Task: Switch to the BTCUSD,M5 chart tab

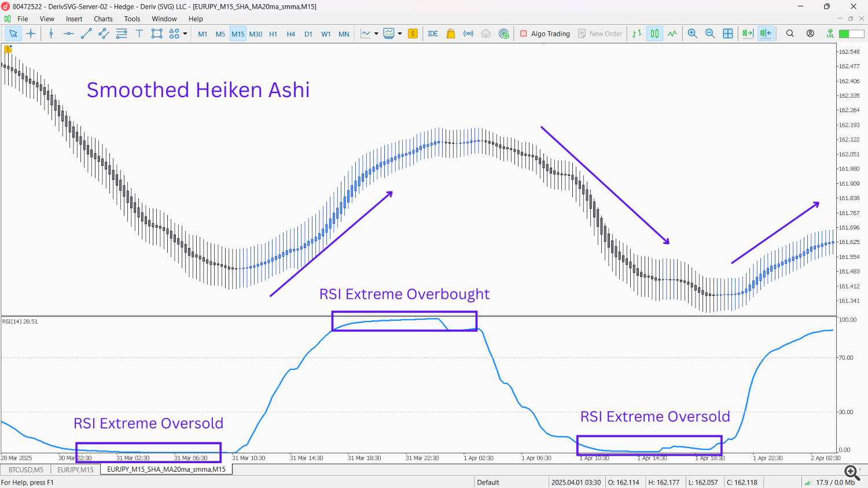Action: 26,469
